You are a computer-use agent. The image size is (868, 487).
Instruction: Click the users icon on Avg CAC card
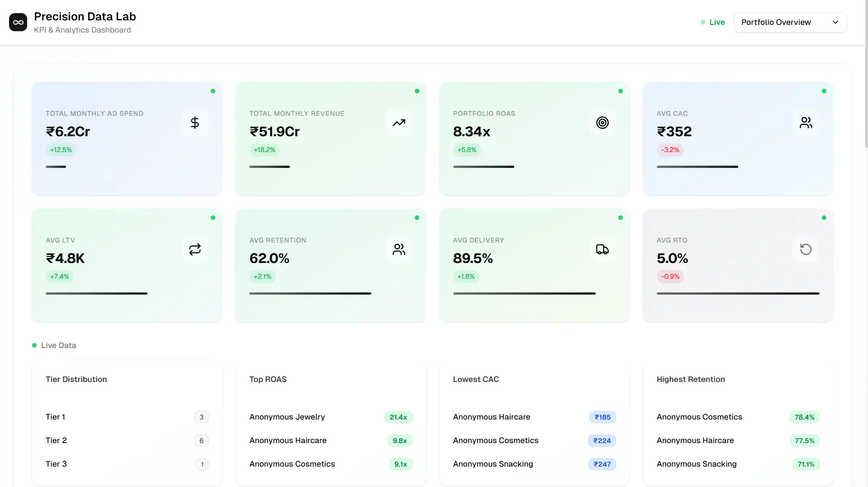click(x=806, y=122)
